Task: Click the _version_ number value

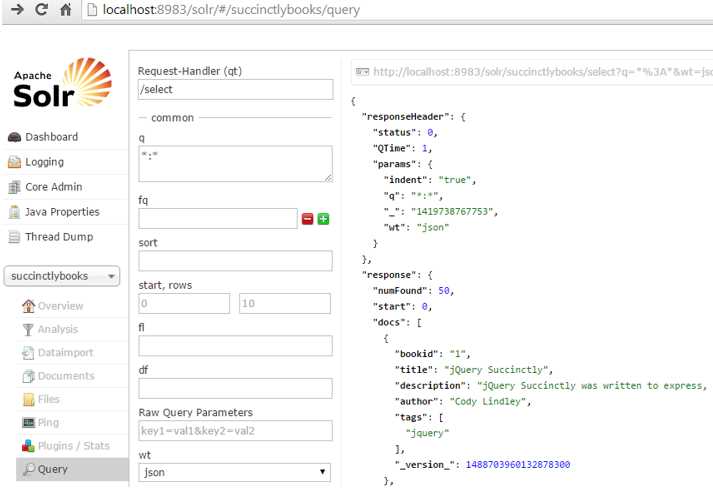Action: tap(518, 465)
